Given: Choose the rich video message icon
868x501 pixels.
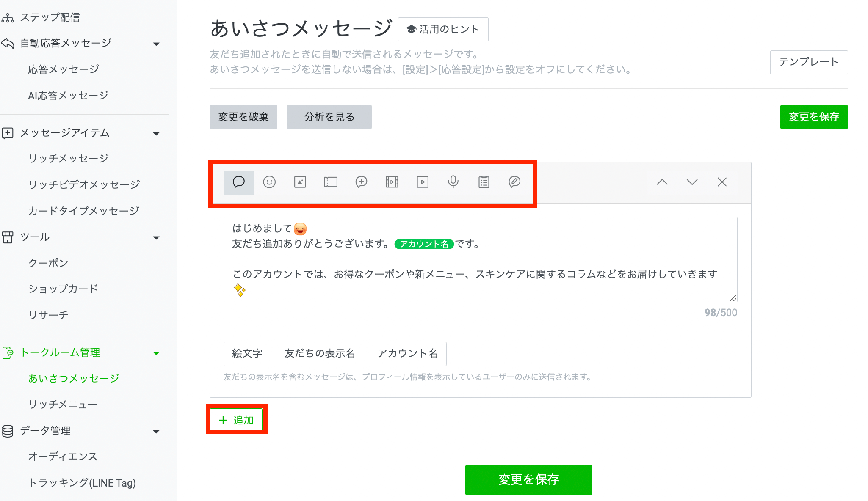Looking at the screenshot, I should (392, 182).
